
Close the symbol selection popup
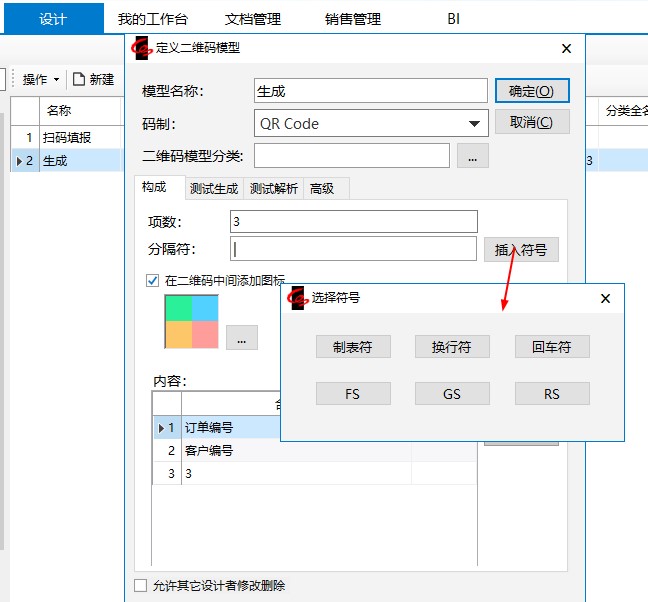tap(605, 298)
